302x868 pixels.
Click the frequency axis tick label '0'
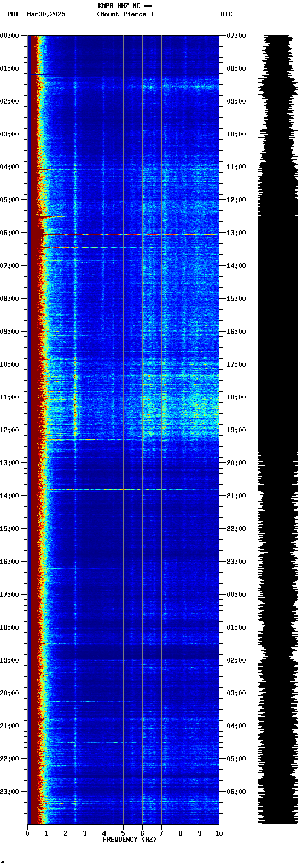(x=27, y=833)
